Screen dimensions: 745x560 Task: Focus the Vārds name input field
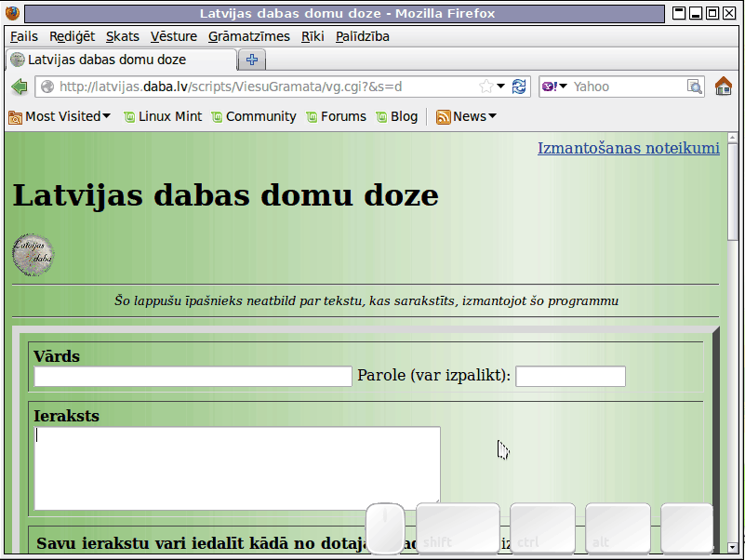pos(193,377)
